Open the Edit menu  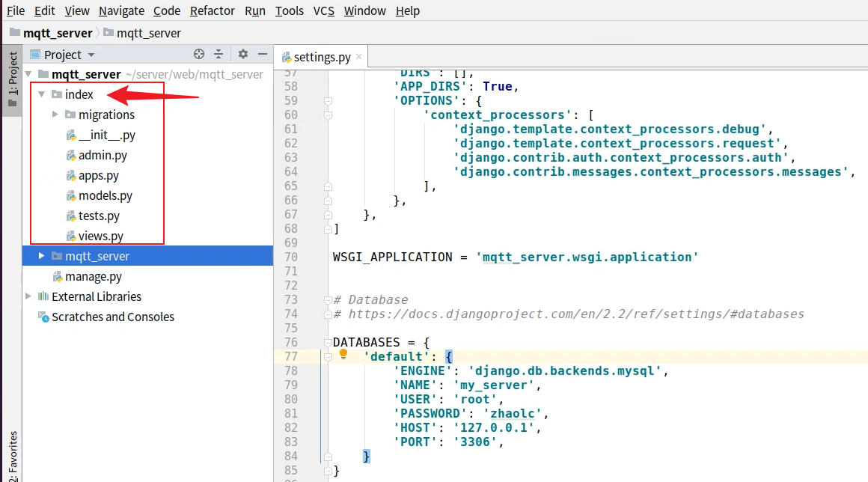pyautogui.click(x=44, y=10)
